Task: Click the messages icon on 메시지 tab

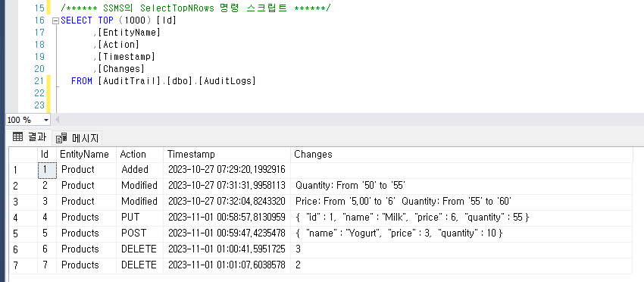Action: pyautogui.click(x=61, y=138)
